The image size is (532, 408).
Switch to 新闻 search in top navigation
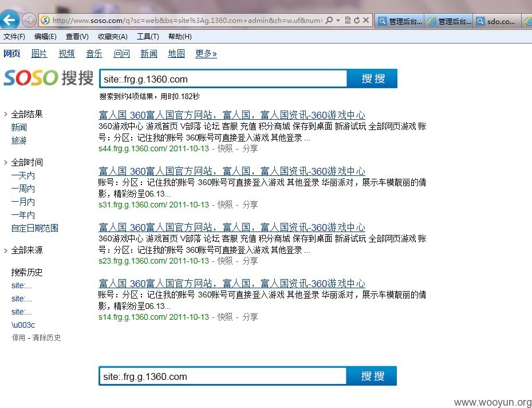click(x=149, y=54)
